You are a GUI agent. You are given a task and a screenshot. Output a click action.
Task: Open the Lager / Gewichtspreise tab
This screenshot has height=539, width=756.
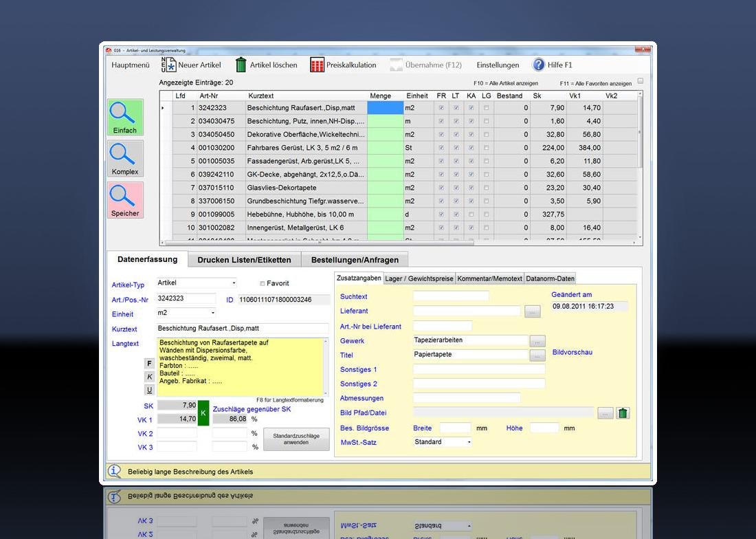(419, 278)
